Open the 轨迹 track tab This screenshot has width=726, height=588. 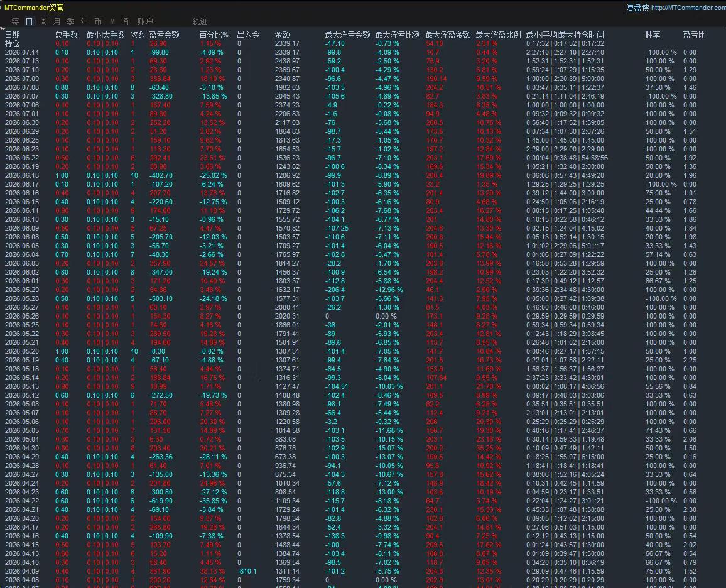(200, 21)
